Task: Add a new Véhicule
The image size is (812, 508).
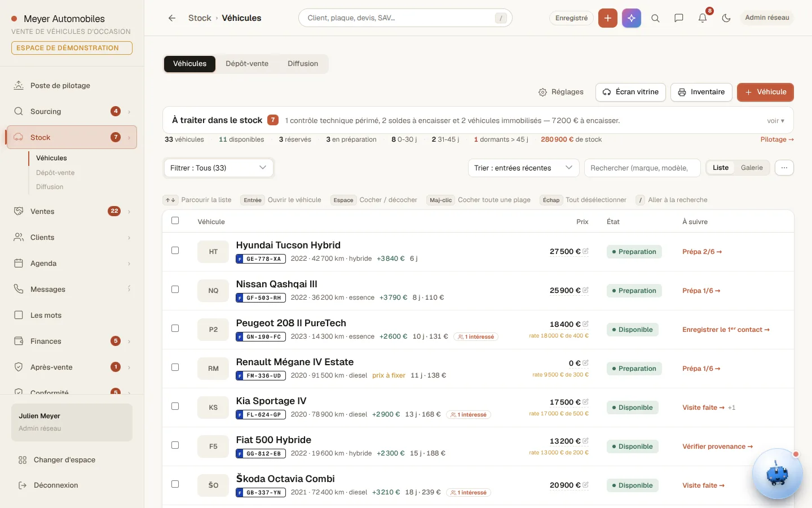Action: 765,92
